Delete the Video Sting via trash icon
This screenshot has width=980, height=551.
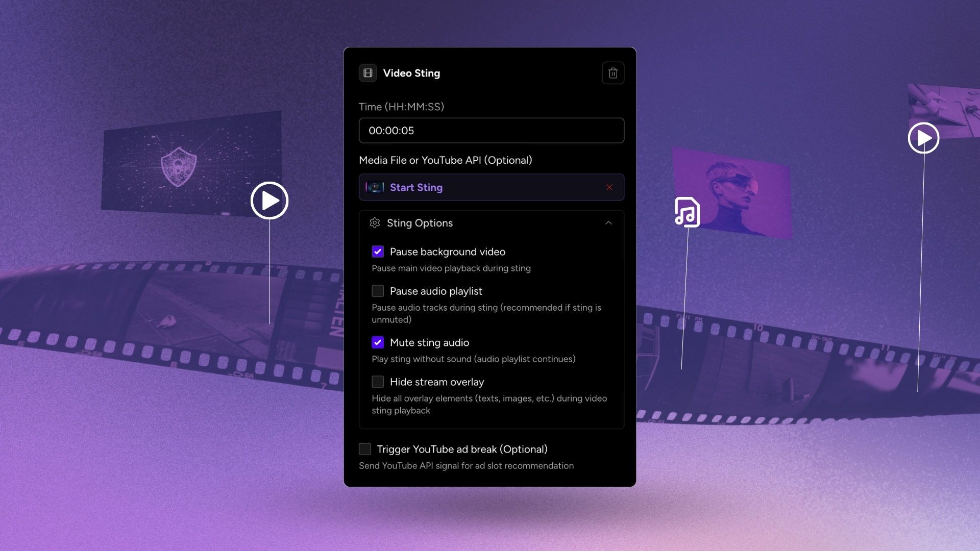coord(613,73)
